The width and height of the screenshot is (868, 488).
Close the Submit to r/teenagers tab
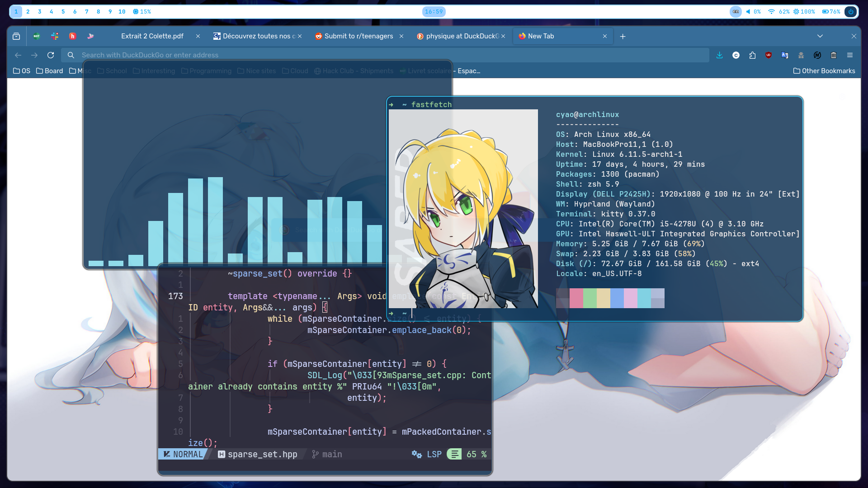[401, 36]
